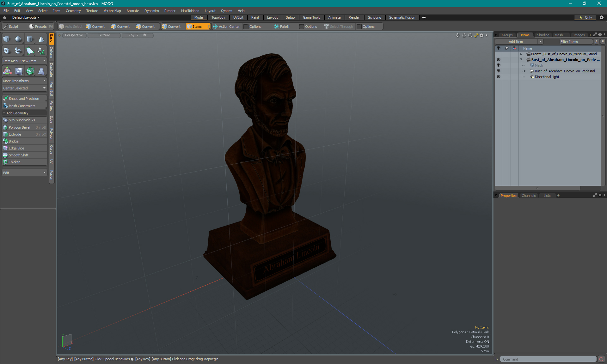
Task: Hide the Bust_of_Abraham_Lincoln_on_Pedestal folder item
Action: coord(498,71)
